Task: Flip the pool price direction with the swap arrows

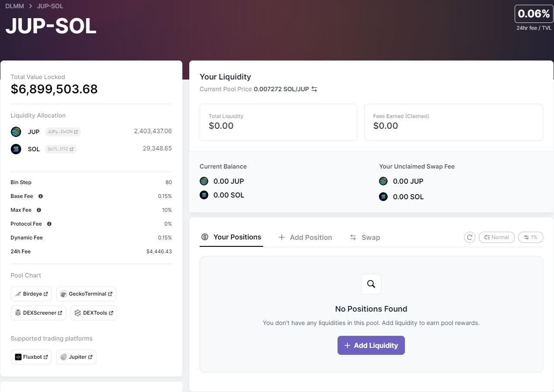Action: pyautogui.click(x=314, y=89)
